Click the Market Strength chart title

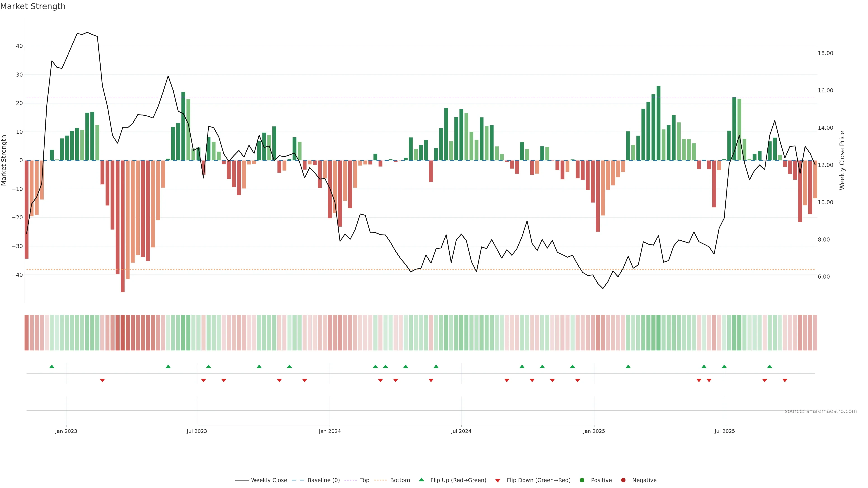tap(33, 6)
